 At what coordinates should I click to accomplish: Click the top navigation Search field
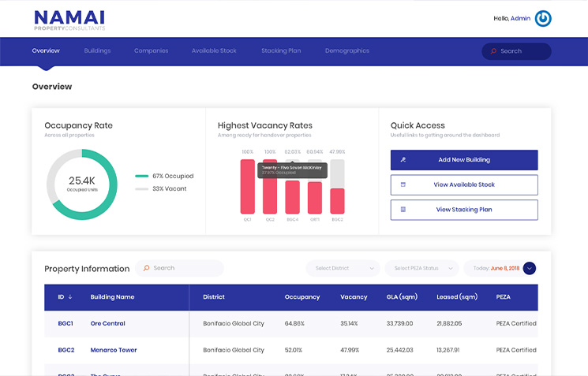click(x=516, y=51)
